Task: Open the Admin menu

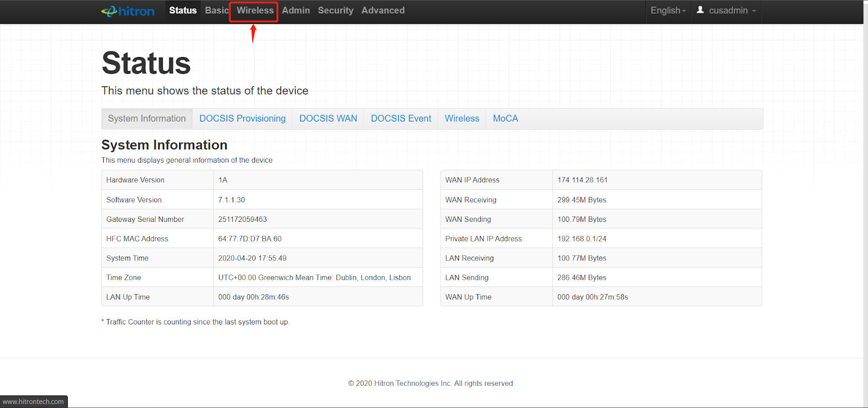Action: [296, 10]
